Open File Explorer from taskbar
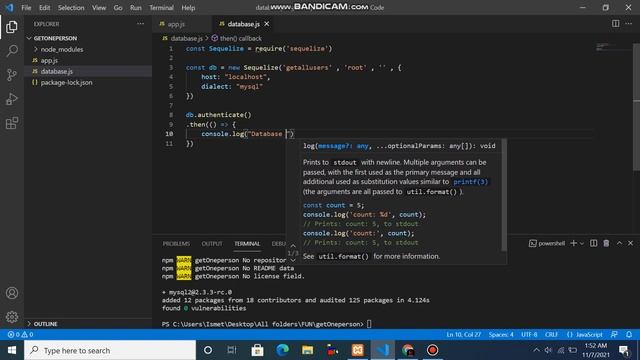Screen dimensions: 640x360 click(x=307, y=350)
